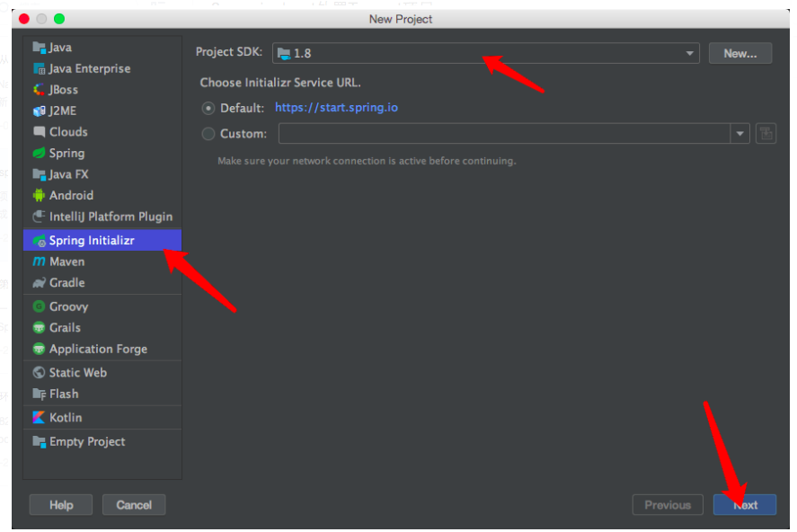Select the Application Forge icon

pyautogui.click(x=40, y=349)
